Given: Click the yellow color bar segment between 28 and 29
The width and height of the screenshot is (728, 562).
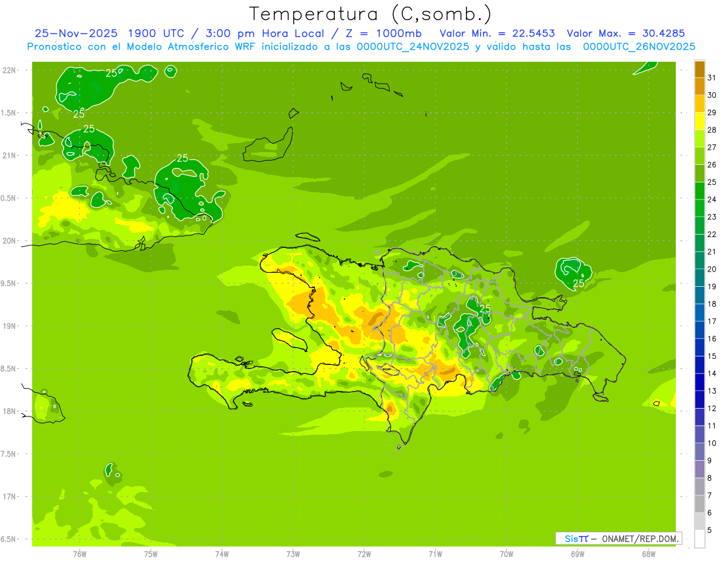Looking at the screenshot, I should (699, 121).
